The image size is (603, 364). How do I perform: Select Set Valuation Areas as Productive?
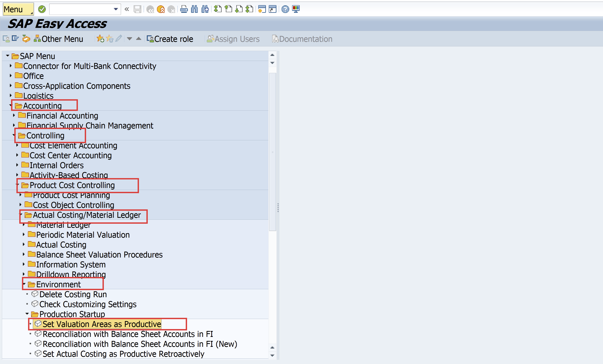tap(102, 324)
